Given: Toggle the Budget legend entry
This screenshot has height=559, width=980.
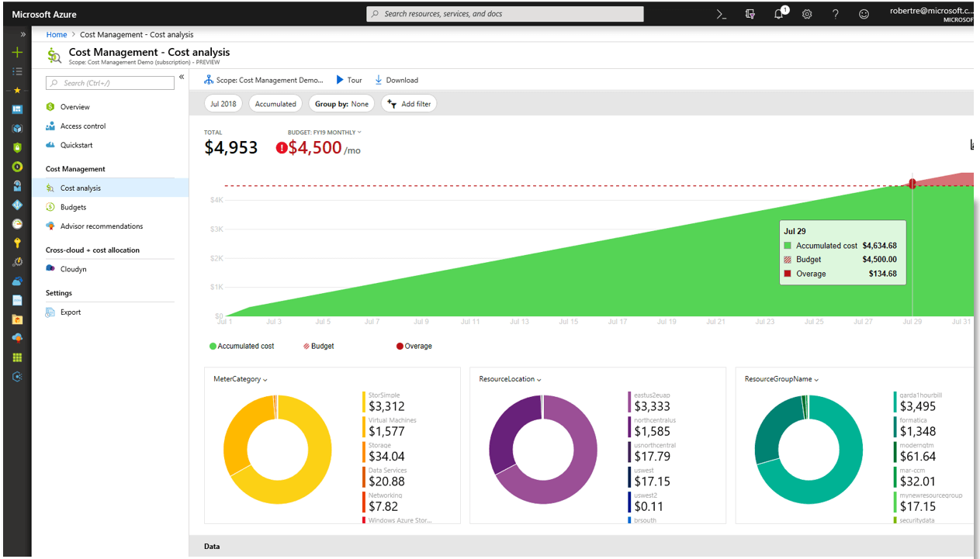Looking at the screenshot, I should pos(319,346).
